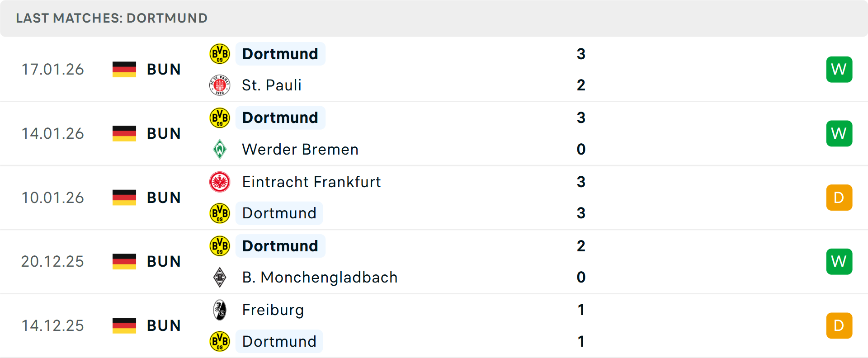
Task: Open the Dortmund link in the St. Pauli match
Action: pos(280,54)
